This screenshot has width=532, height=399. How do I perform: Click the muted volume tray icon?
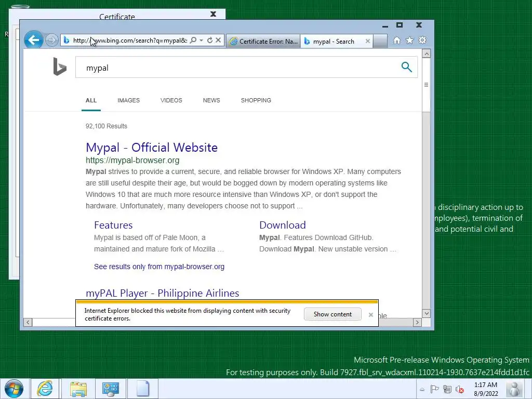coord(460,389)
